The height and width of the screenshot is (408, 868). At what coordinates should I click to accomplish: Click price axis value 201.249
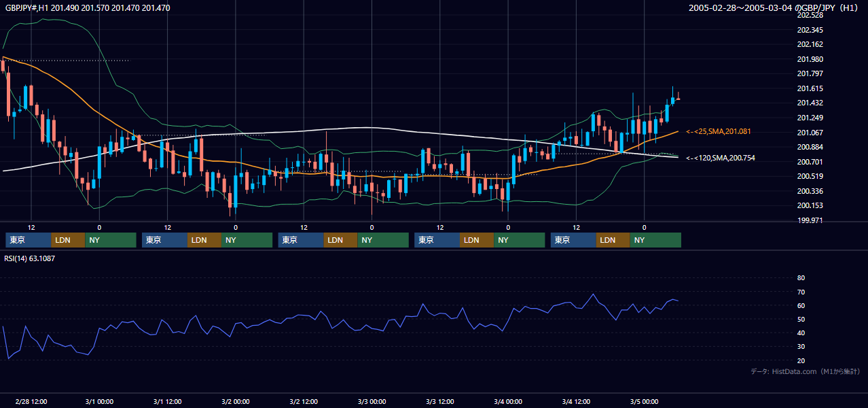click(x=810, y=118)
